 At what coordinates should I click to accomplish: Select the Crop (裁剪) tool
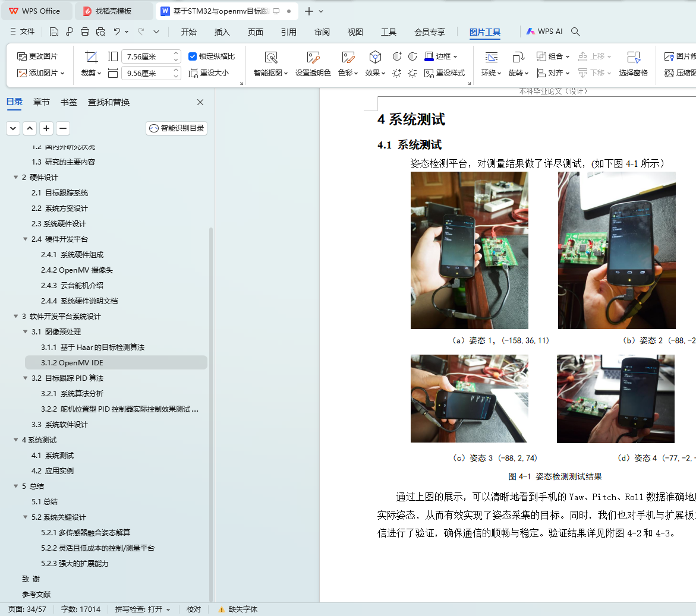(91, 64)
